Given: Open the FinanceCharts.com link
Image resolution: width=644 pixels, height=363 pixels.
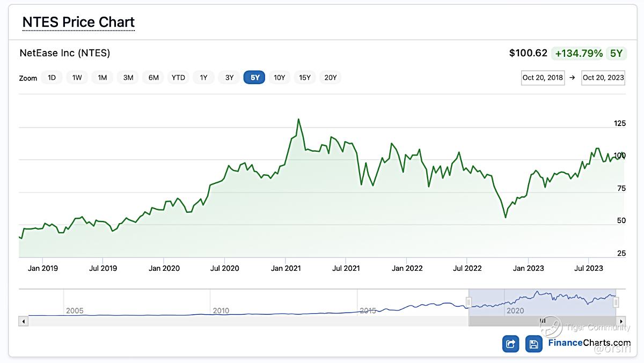Looking at the screenshot, I should [x=589, y=343].
